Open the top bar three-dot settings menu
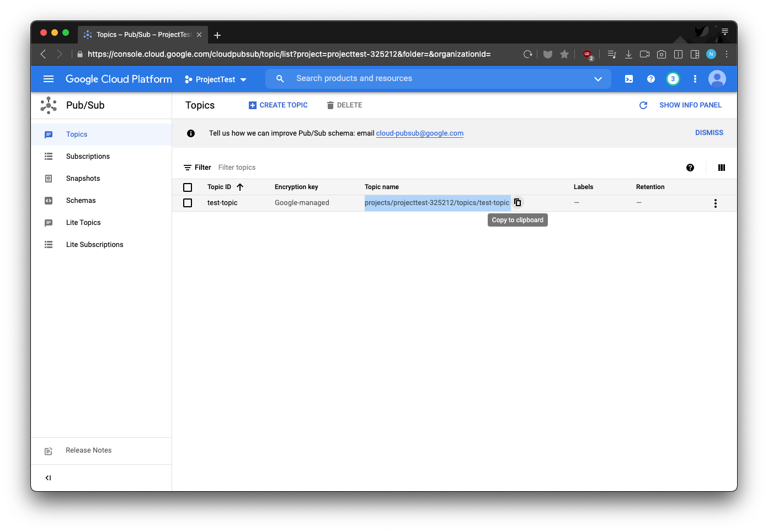Viewport: 768px width, 532px height. [x=695, y=79]
